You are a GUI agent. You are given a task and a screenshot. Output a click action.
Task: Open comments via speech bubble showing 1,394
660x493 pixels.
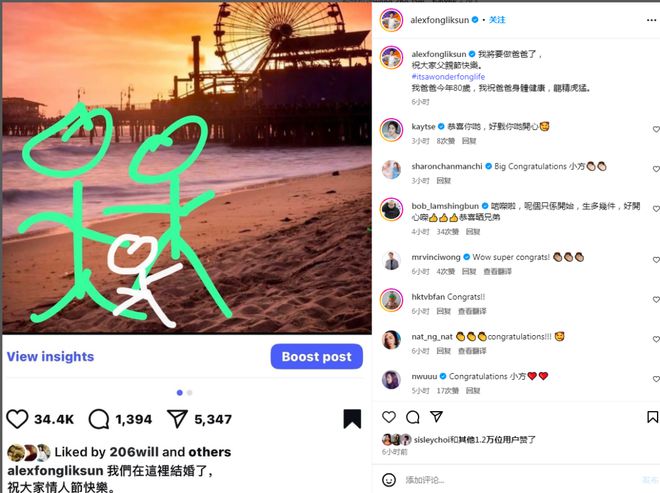(x=99, y=419)
